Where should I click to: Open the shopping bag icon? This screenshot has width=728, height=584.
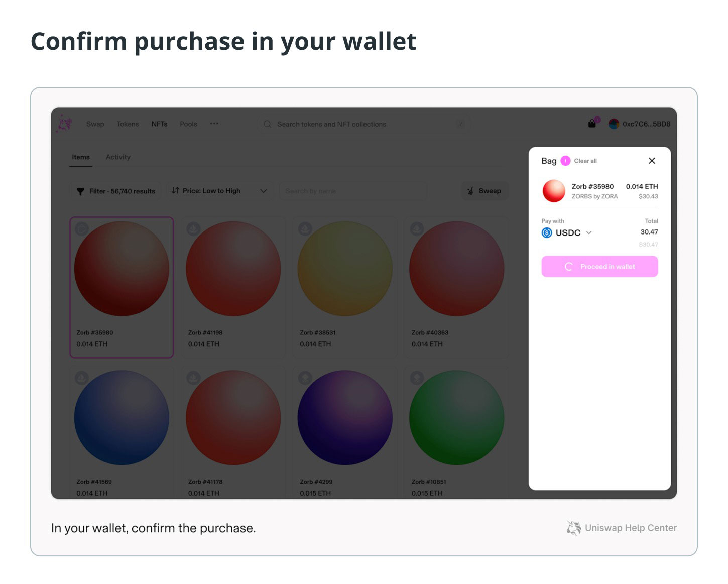point(592,124)
